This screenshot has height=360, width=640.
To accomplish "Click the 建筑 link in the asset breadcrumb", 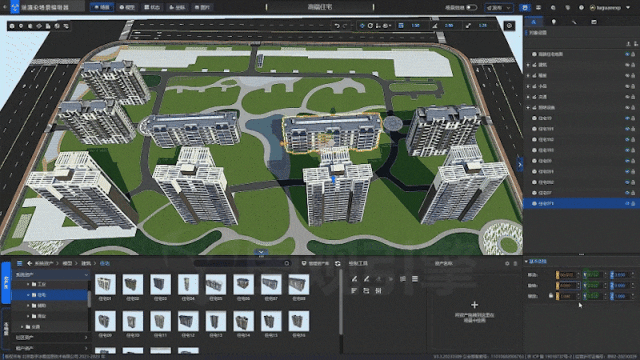I will pyautogui.click(x=86, y=263).
